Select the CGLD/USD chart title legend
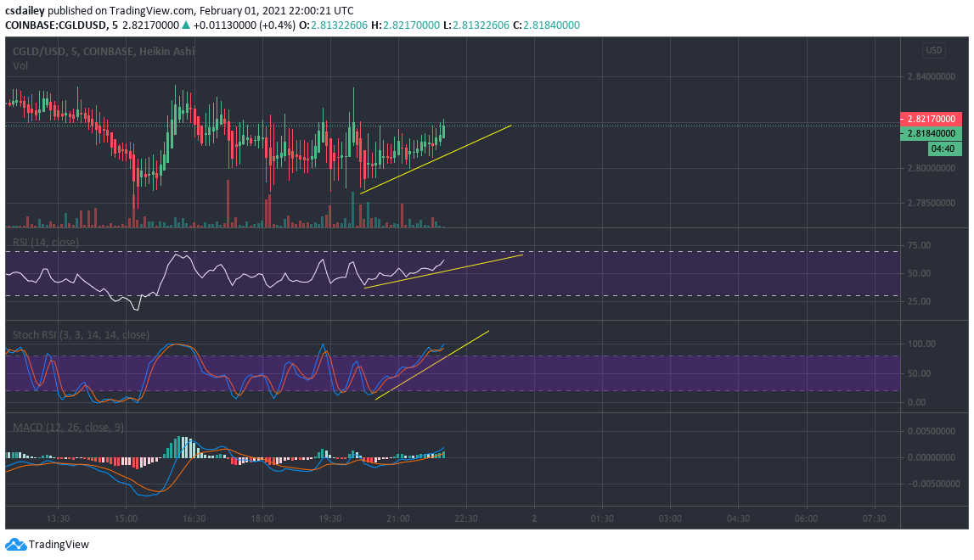Screen dimensions: 974x560 [x=103, y=52]
